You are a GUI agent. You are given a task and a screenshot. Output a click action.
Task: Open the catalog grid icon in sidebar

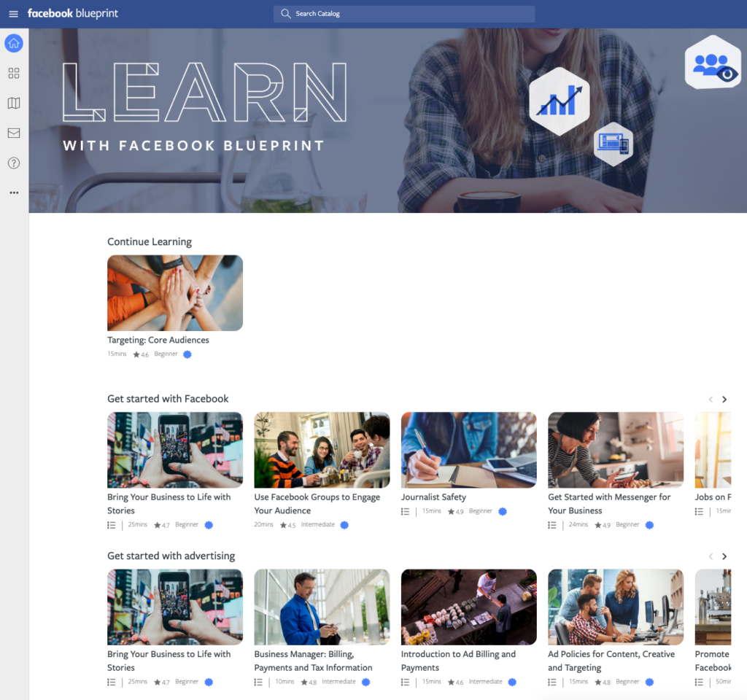pyautogui.click(x=14, y=73)
